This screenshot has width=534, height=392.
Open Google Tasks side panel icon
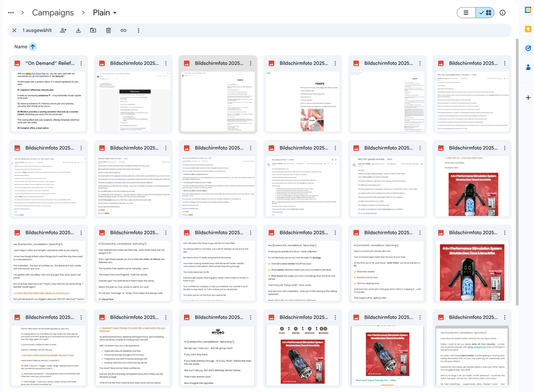pos(528,48)
